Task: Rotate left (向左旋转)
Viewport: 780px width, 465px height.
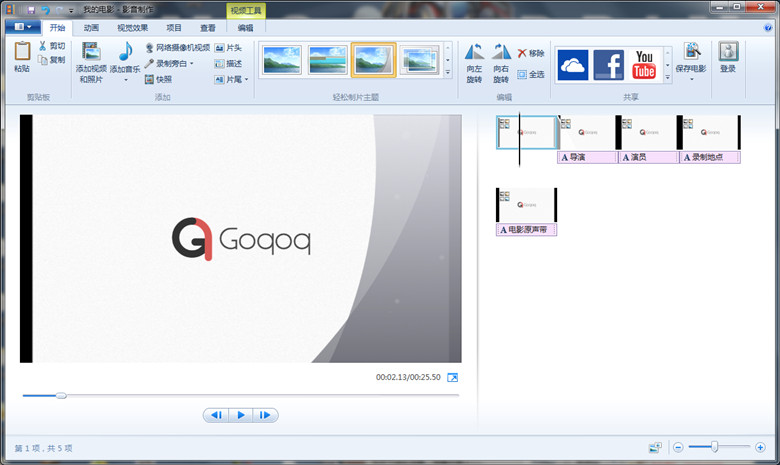Action: click(475, 63)
